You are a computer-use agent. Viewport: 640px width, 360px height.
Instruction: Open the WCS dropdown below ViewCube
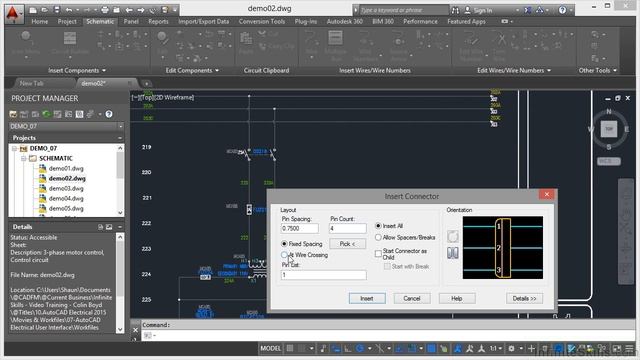609,161
